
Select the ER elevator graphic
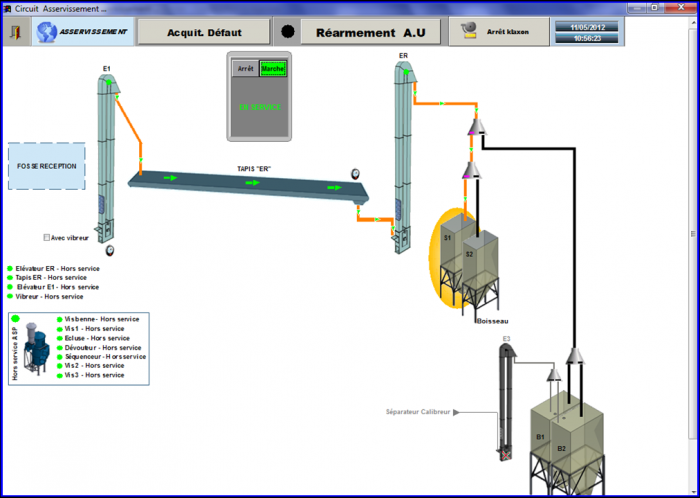coord(404,156)
